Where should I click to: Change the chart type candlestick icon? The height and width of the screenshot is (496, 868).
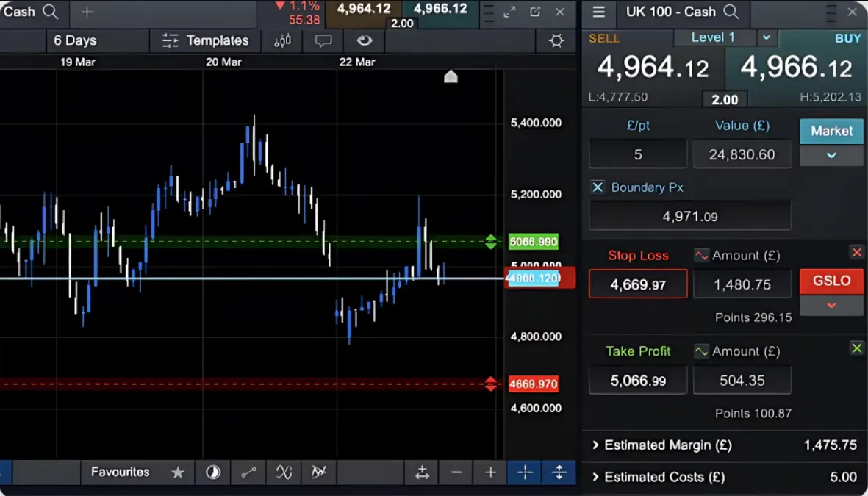click(x=283, y=40)
